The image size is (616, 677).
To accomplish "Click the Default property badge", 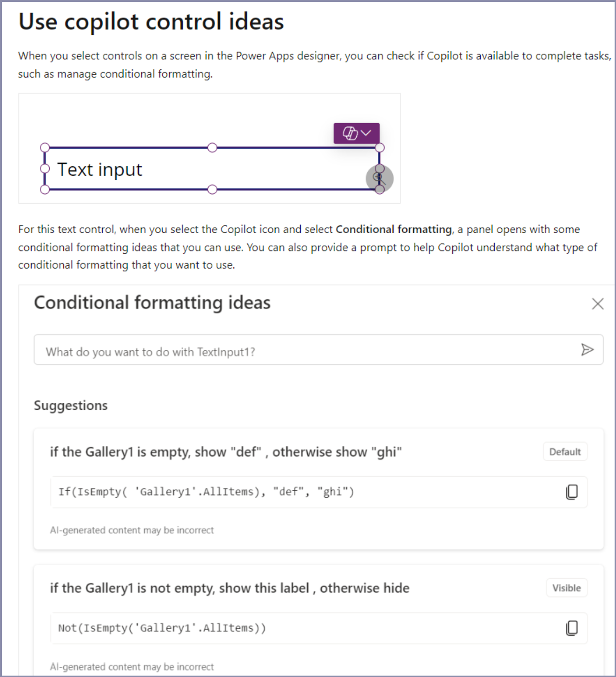I will pos(565,452).
